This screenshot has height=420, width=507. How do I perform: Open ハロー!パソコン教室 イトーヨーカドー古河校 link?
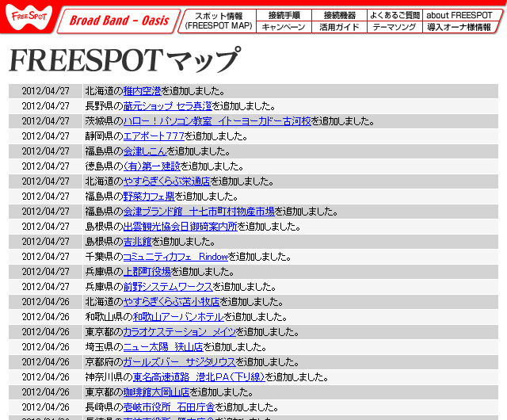coord(217,121)
